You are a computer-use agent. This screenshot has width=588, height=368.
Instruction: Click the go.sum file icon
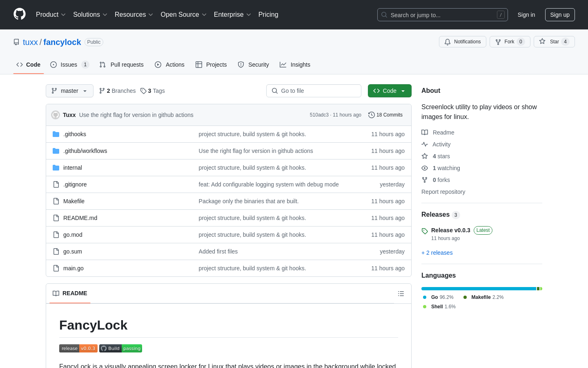click(56, 251)
